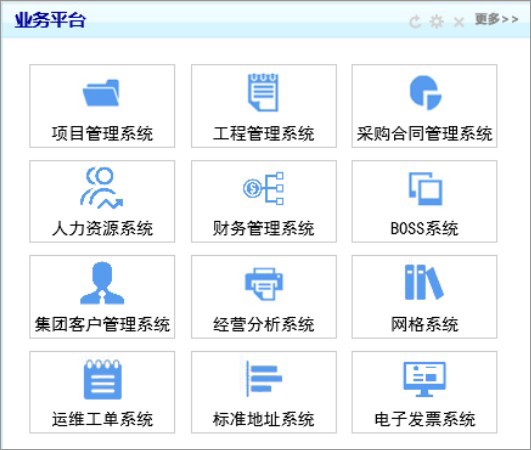This screenshot has width=531, height=450.
Task: Expand the 更多>> link
Action: point(496,19)
